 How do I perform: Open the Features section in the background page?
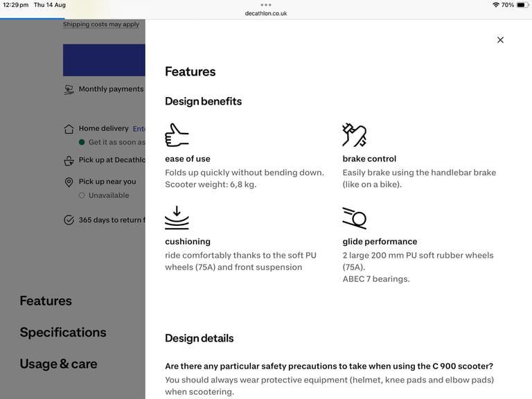pos(46,301)
